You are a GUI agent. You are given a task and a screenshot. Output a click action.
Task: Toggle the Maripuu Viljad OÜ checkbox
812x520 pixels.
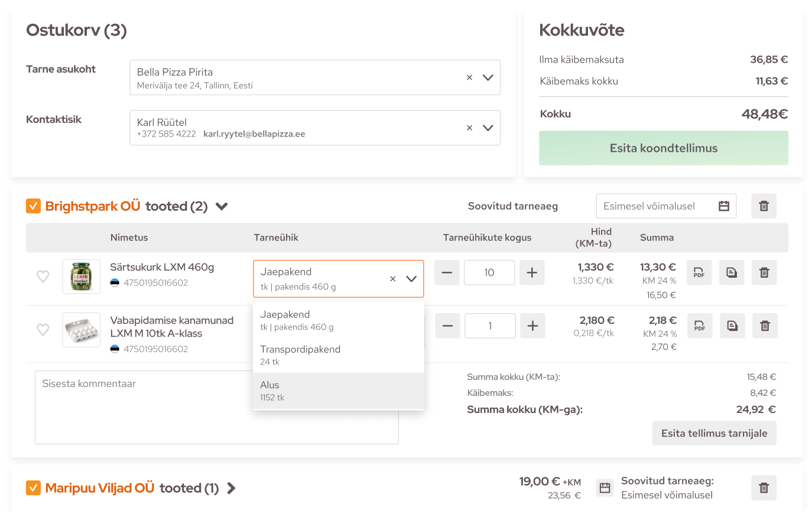33,488
